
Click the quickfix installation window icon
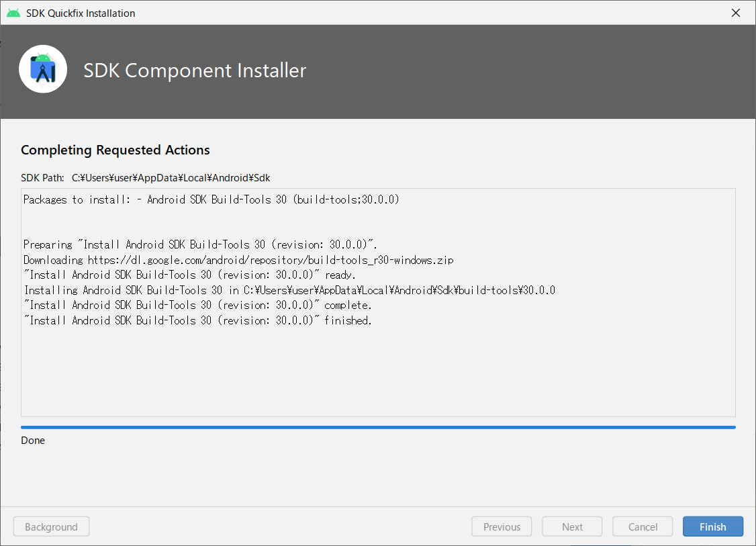point(13,12)
